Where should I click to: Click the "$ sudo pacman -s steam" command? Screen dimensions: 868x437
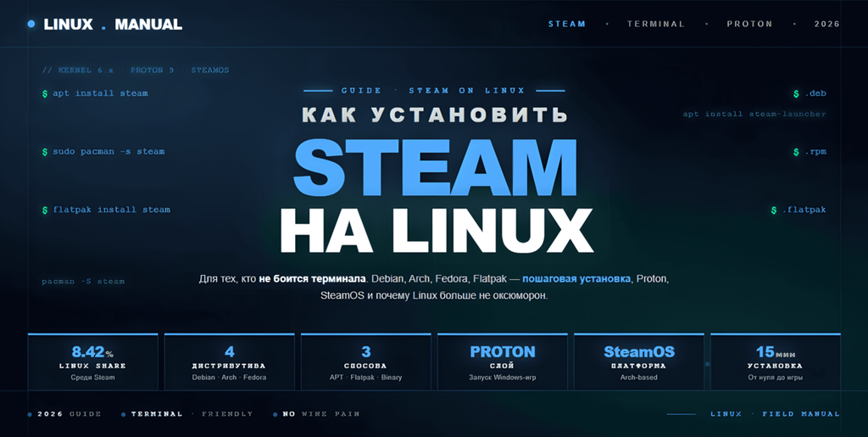pos(103,152)
